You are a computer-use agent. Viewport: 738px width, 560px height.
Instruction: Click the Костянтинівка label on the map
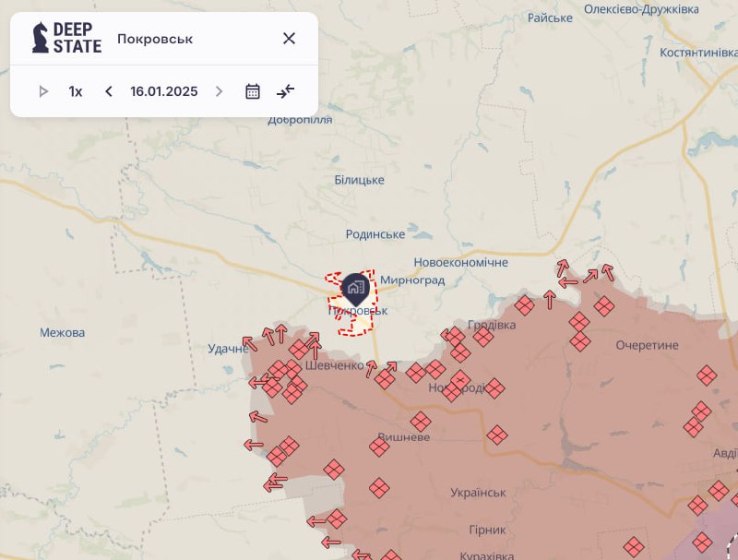(698, 53)
